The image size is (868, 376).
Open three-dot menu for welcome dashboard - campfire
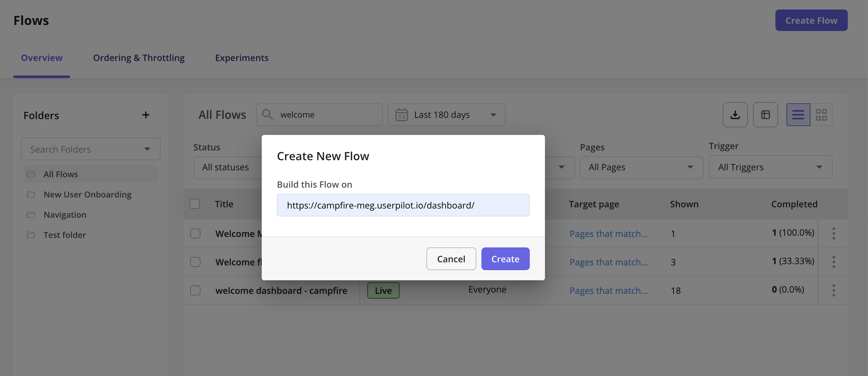833,290
